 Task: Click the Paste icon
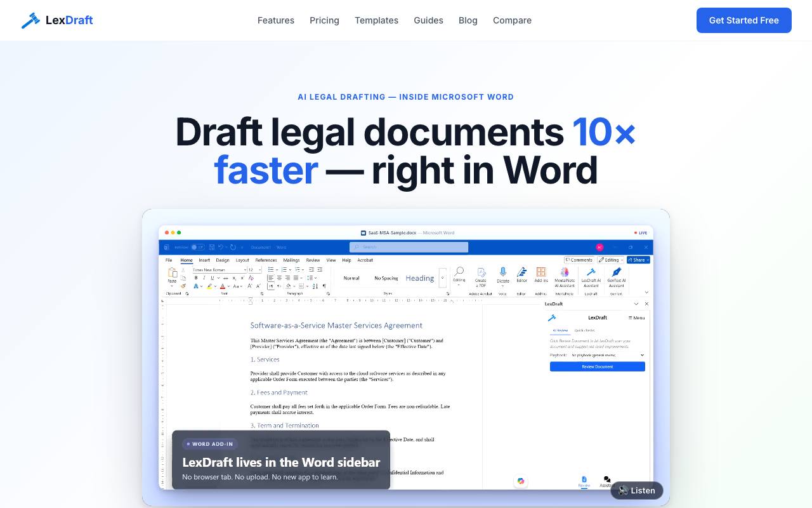click(x=172, y=273)
